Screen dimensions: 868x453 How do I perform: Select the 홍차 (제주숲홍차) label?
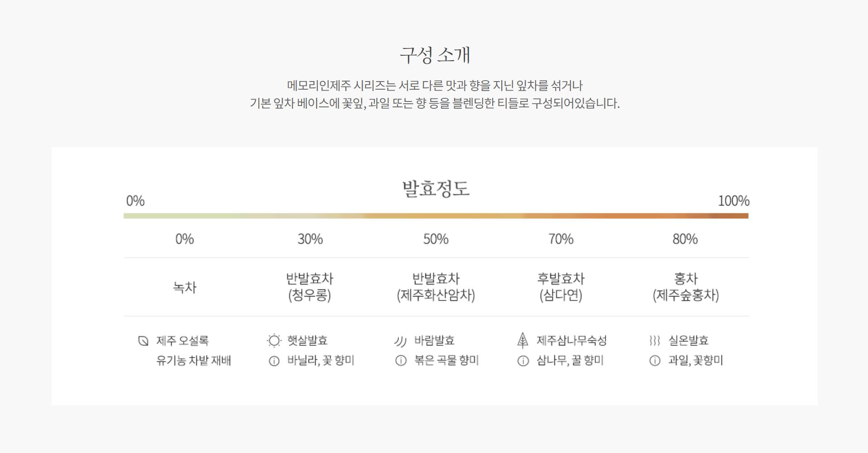pyautogui.click(x=686, y=287)
